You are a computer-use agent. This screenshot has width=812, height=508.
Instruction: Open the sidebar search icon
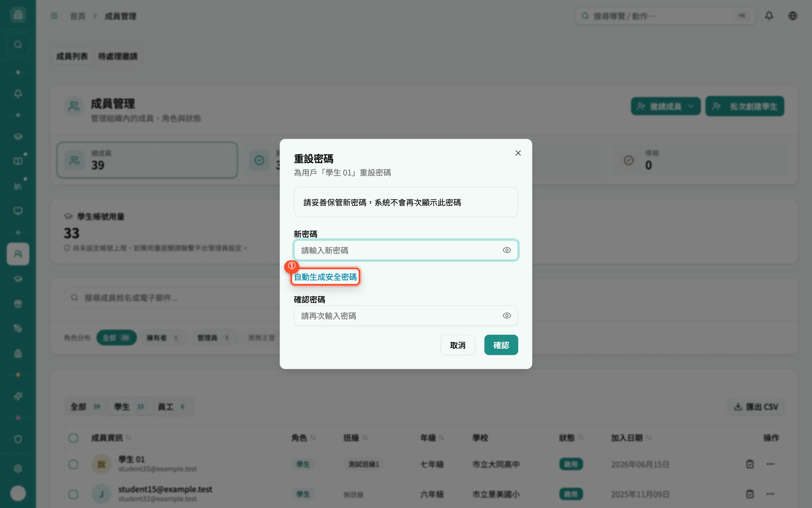click(18, 45)
